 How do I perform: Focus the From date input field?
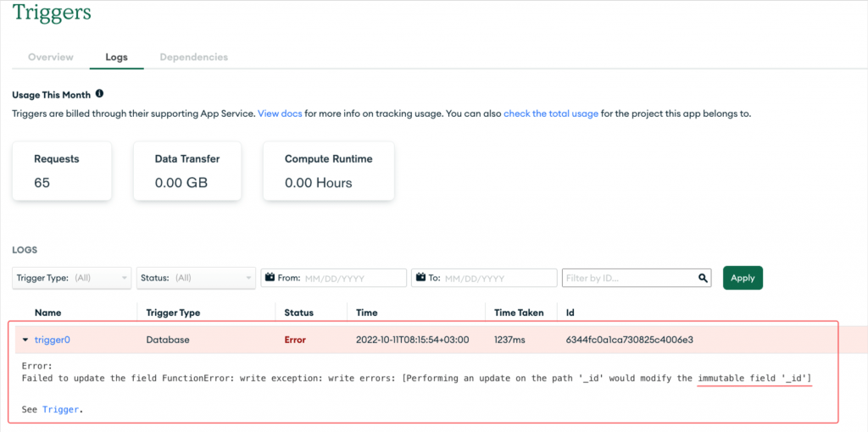(x=334, y=278)
